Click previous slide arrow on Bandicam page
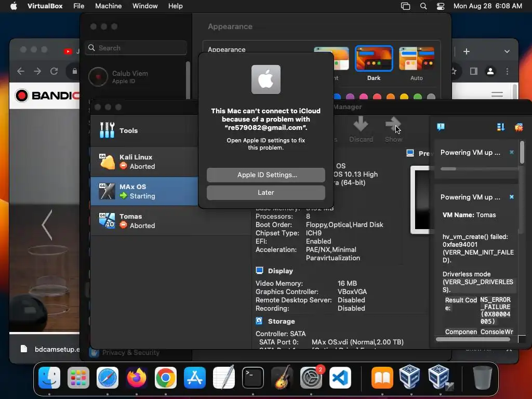The width and height of the screenshot is (532, 399). pos(47,225)
